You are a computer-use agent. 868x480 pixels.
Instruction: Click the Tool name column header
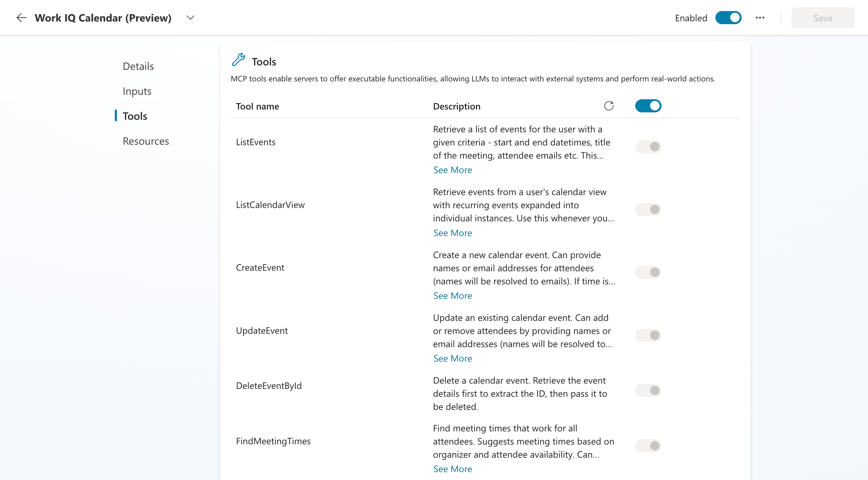(x=257, y=106)
